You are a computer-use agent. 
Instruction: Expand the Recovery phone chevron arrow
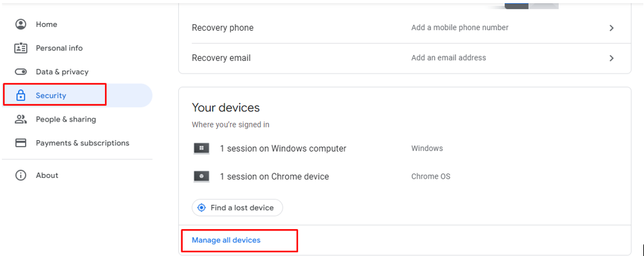[611, 28]
